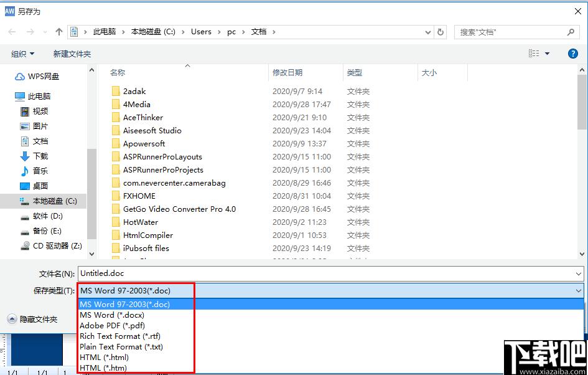Image resolution: width=588 pixels, height=375 pixels.
Task: Click 隐藏文件夹 to hide folders
Action: coord(32,320)
